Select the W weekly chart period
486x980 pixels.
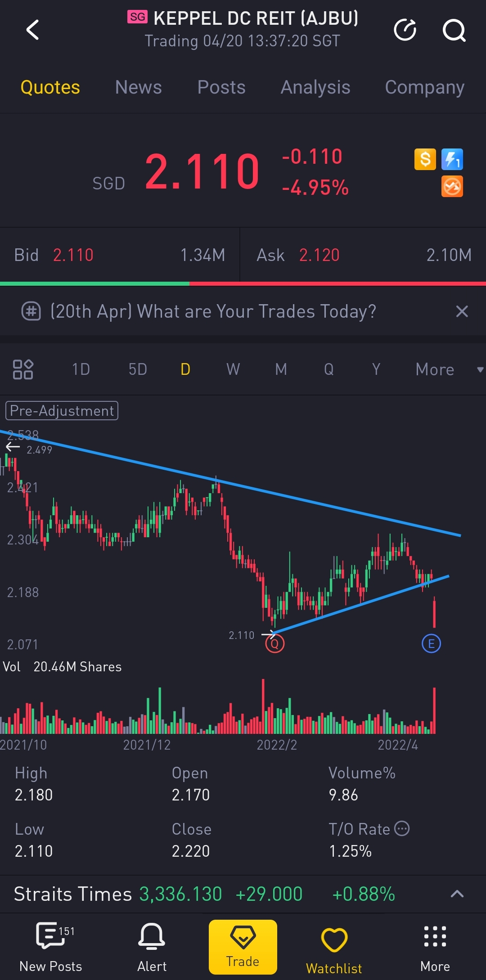(233, 369)
